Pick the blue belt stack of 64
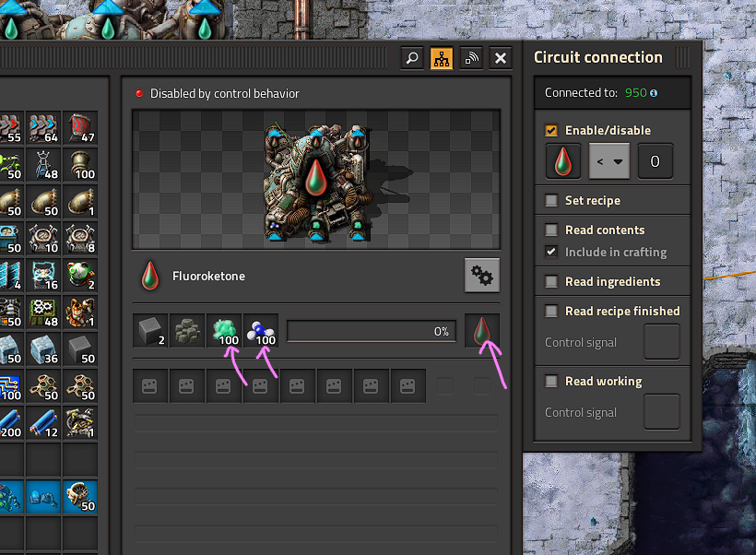Viewport: 756px width, 555px height. pyautogui.click(x=44, y=128)
